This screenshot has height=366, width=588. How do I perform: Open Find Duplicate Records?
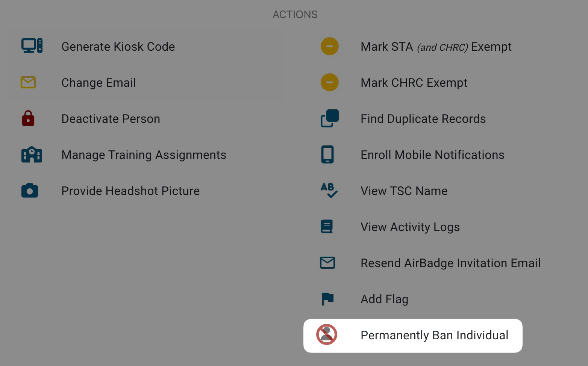[423, 119]
